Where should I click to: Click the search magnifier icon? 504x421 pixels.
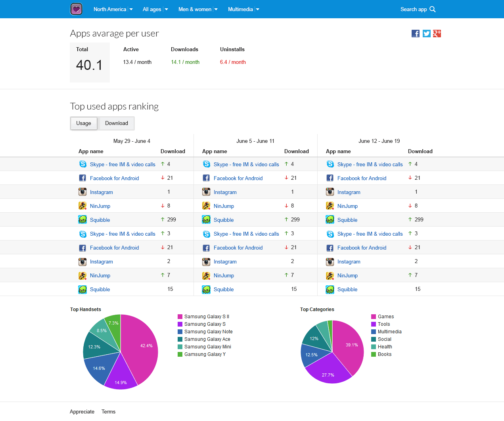(433, 9)
